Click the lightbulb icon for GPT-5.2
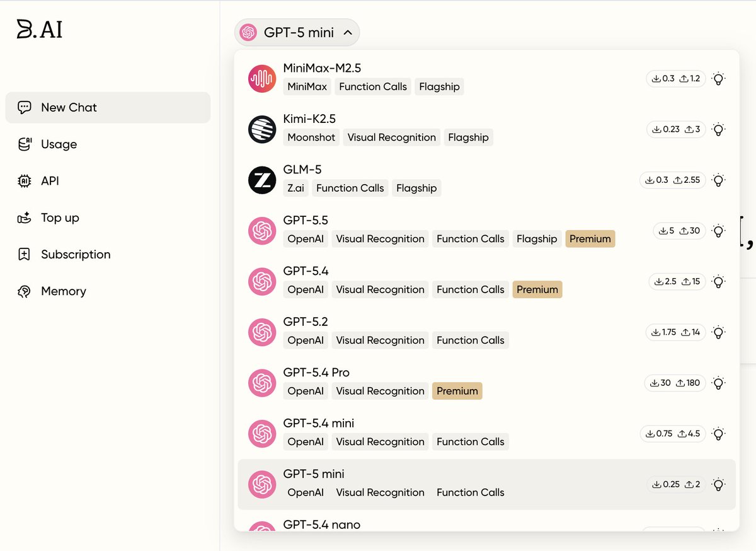The width and height of the screenshot is (756, 551). 718,332
